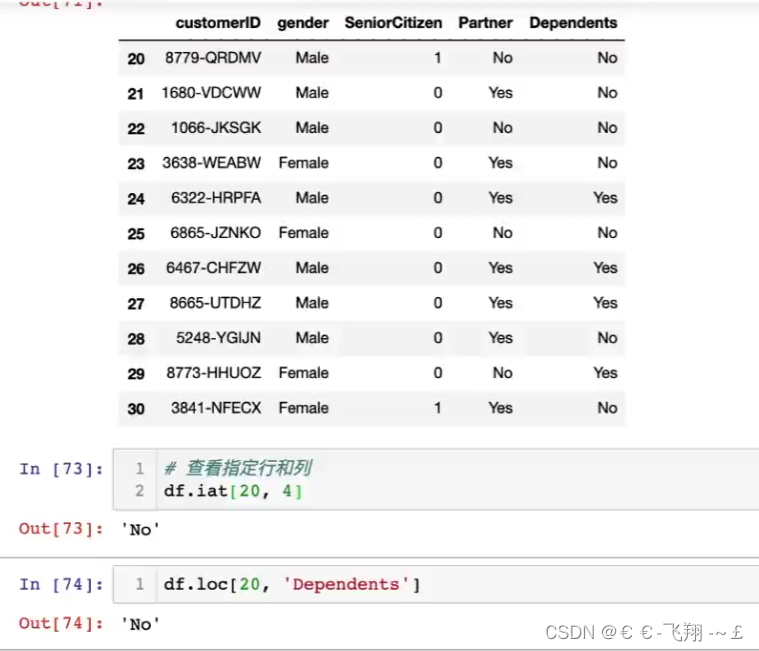
Task: Select customer ID 8779-QRDMV cell
Action: (213, 58)
